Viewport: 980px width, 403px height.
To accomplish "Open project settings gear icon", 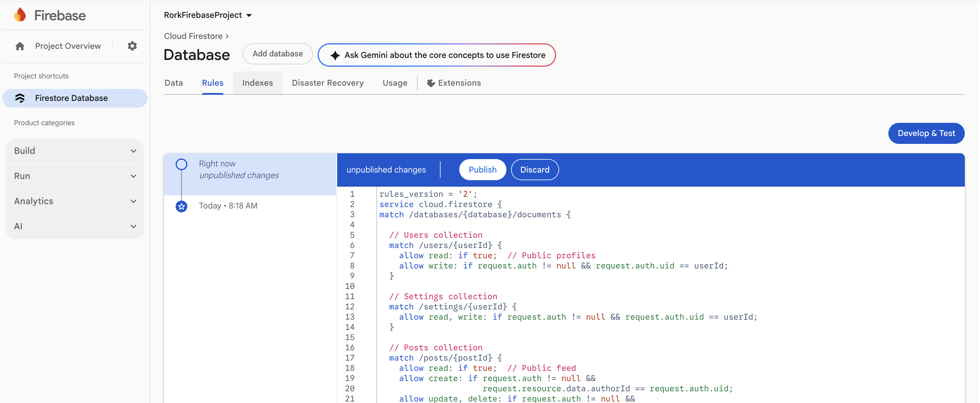I will coord(132,46).
